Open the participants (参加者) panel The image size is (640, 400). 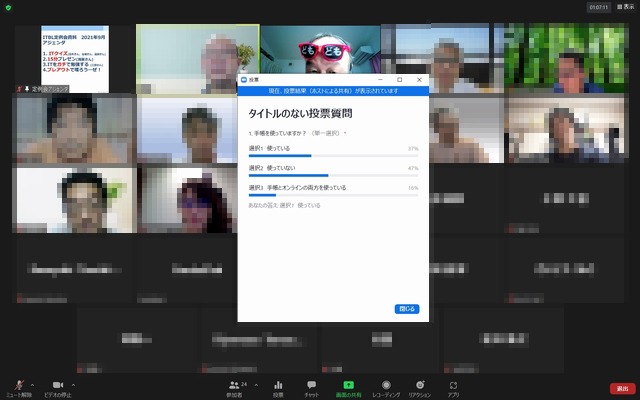pos(238,387)
